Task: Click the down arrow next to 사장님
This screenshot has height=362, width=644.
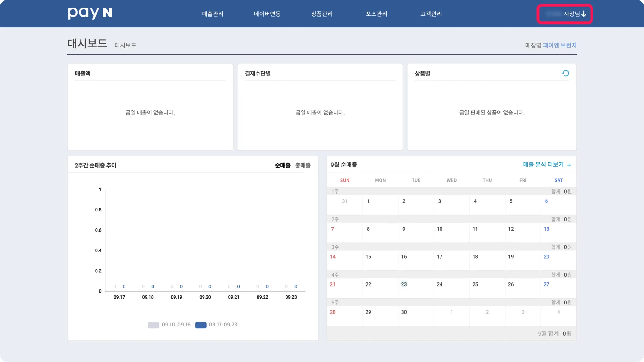Action: click(584, 14)
